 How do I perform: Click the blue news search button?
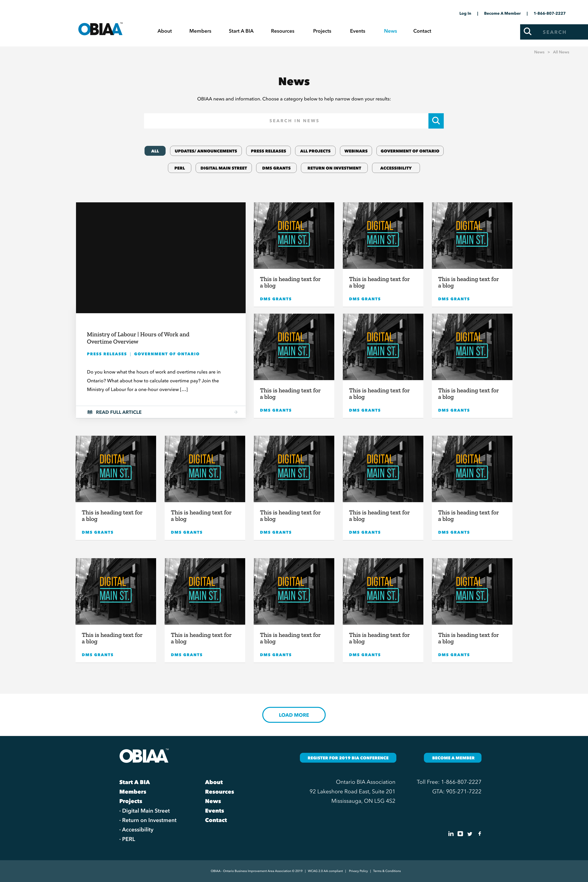coord(436,121)
